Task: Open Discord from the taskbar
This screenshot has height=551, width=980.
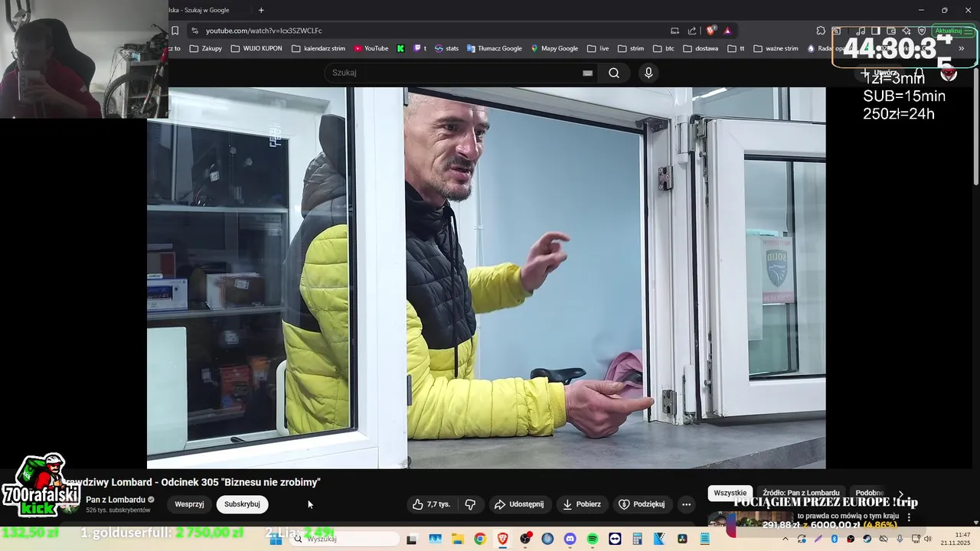Action: (x=570, y=539)
